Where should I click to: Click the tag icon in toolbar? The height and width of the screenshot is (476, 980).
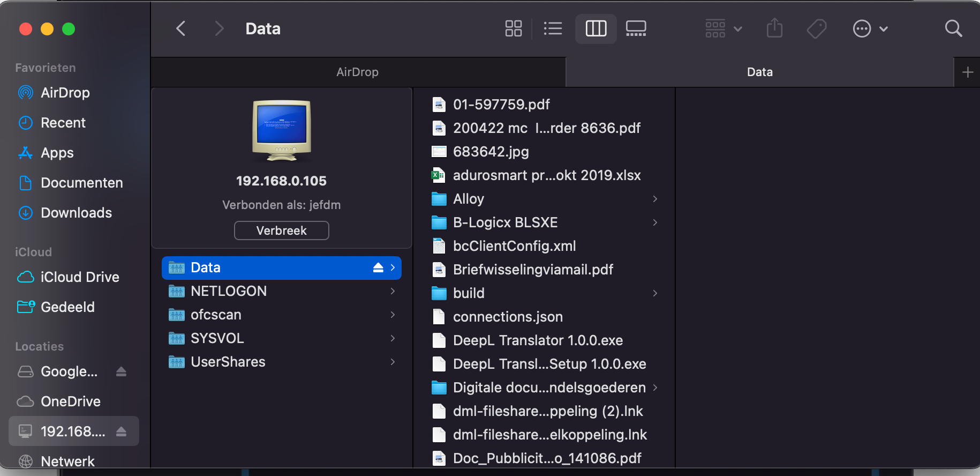coord(816,28)
